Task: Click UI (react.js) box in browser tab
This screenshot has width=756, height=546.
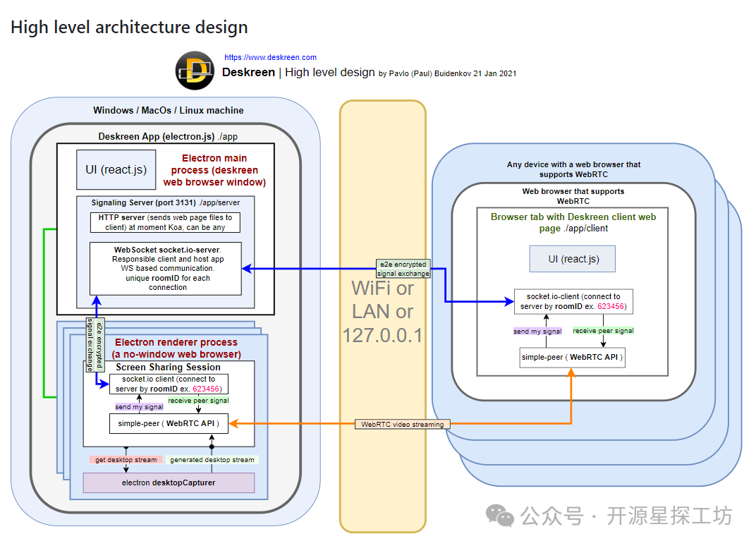Action: pos(573,259)
